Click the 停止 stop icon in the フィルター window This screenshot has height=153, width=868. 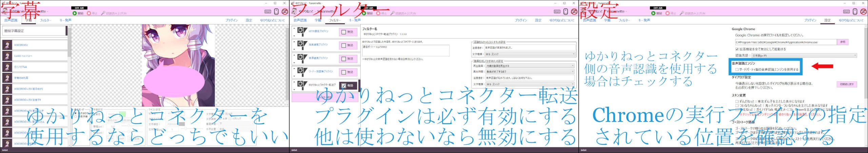378,13
